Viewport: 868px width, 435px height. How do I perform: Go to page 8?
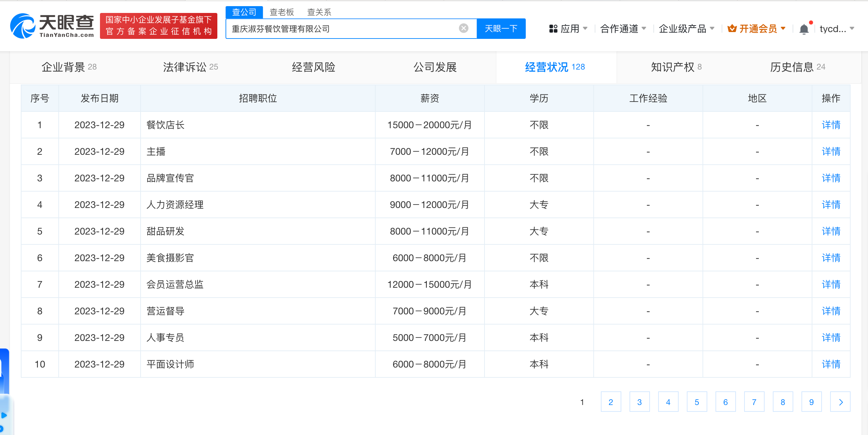(783, 402)
